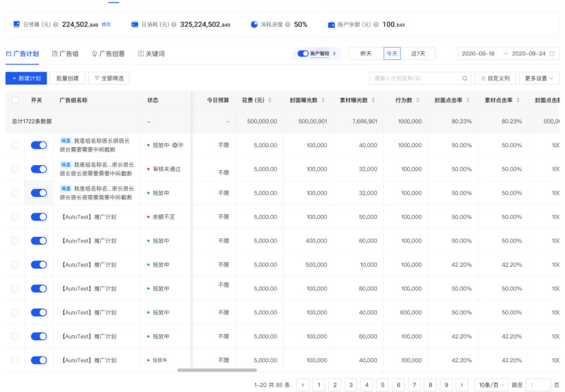Toggle switch for 余额不足 row
The height and width of the screenshot is (392, 565).
(x=39, y=217)
